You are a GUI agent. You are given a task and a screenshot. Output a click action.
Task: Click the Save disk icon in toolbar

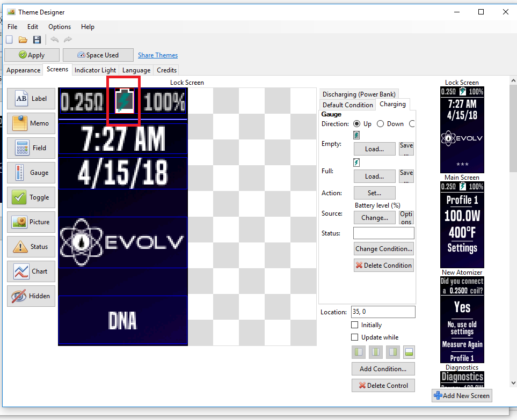[37, 40]
